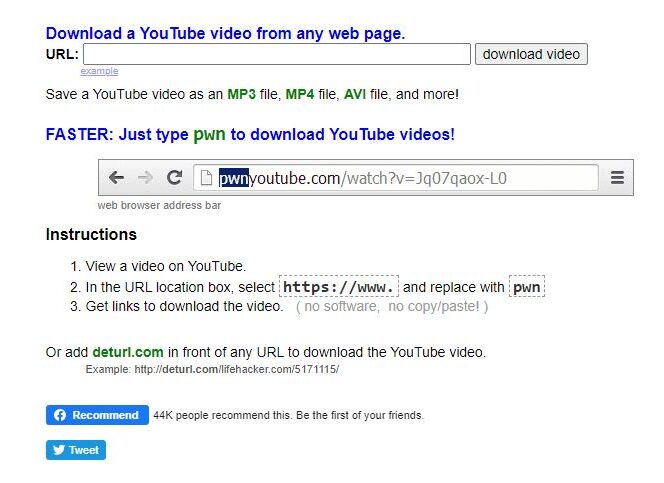
Task: Click the Tweet button
Action: [76, 450]
